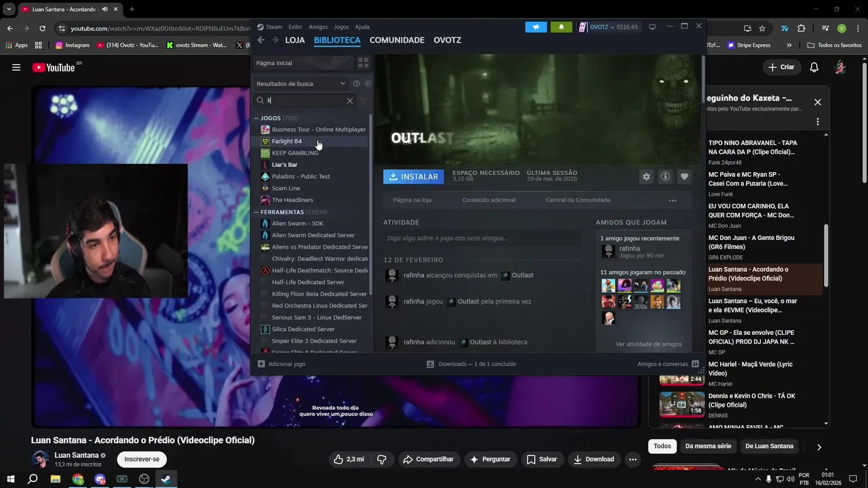Collapse the JOGOS category
The height and width of the screenshot is (488, 868).
pyautogui.click(x=257, y=118)
